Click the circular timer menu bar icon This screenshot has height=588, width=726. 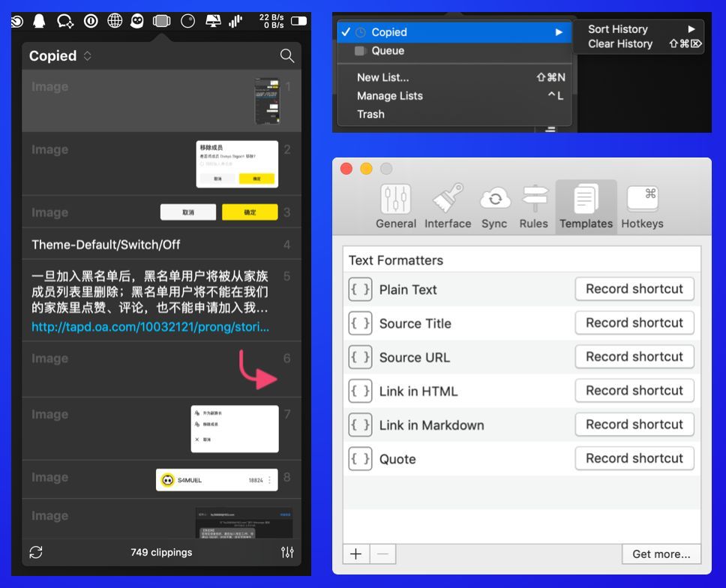187,21
